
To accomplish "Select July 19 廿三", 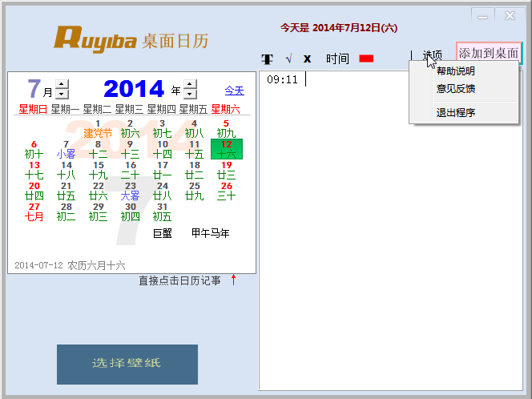I will point(226,171).
